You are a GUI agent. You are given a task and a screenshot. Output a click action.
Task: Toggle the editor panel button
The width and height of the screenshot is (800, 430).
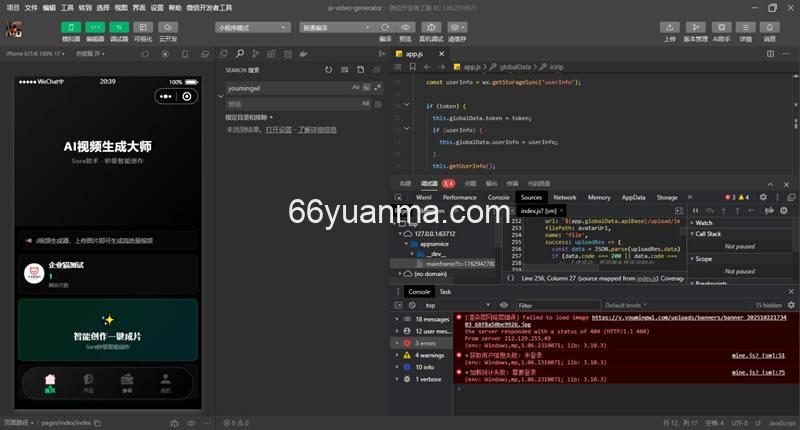point(95,27)
